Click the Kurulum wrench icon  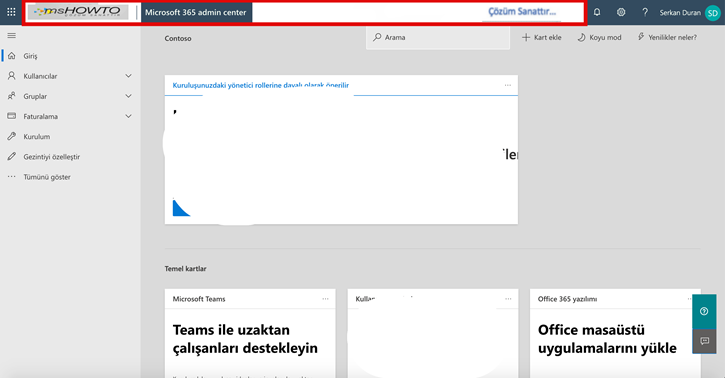click(12, 136)
